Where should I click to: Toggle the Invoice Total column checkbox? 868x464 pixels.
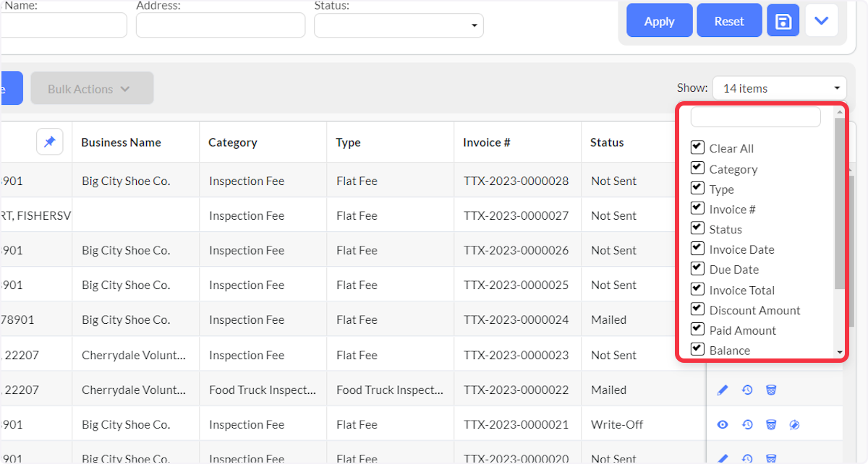click(697, 289)
